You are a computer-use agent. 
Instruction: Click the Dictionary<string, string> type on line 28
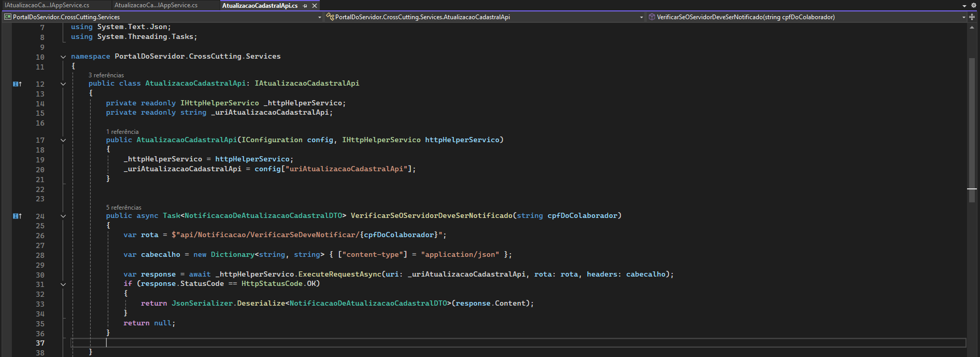point(267,255)
